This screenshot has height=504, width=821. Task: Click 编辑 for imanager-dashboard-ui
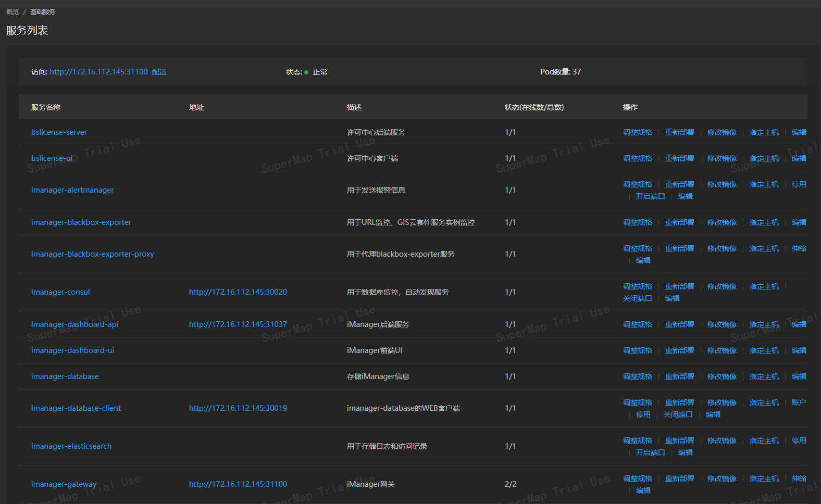pos(799,350)
